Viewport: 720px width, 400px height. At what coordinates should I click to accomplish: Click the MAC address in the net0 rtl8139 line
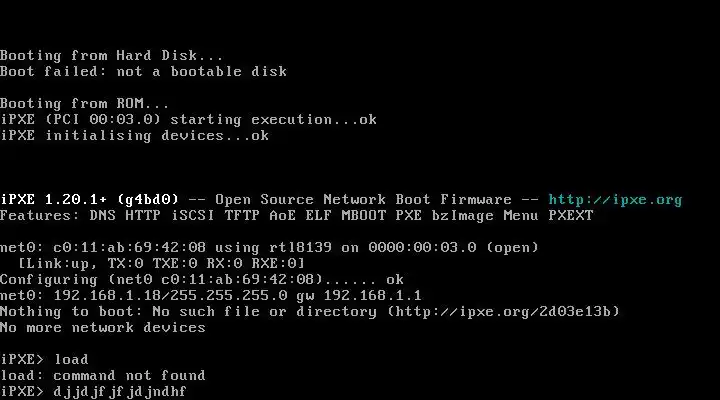129,248
